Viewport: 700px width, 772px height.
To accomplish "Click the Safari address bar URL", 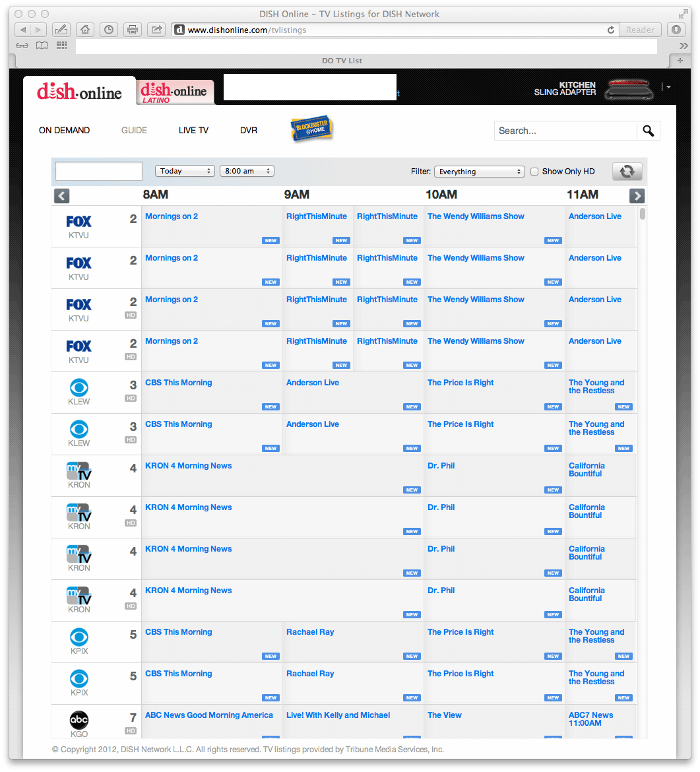I will click(247, 30).
